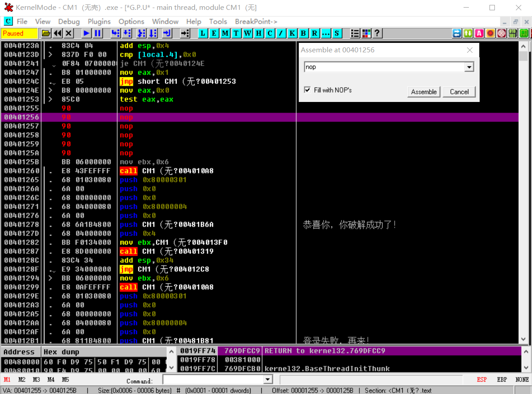
Task: Click the disassembly scrollbar down arrow
Action: coord(523,339)
